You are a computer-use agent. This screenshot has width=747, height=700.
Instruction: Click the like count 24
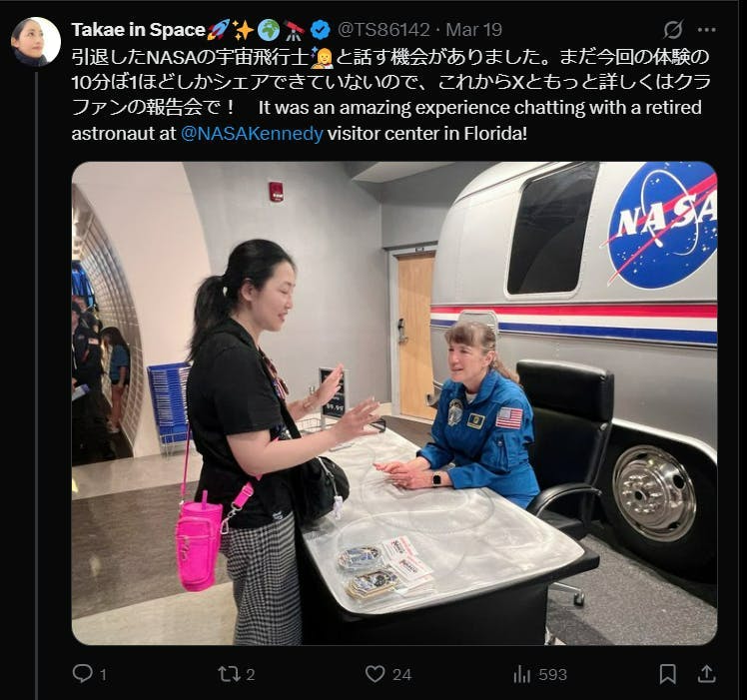402,675
